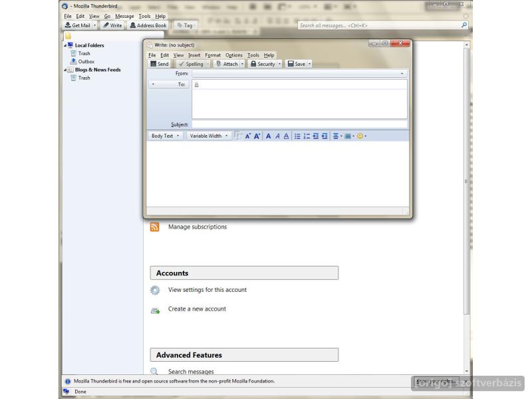Open the Security dropdown arrow
This screenshot has height=399, width=532.
coord(279,64)
